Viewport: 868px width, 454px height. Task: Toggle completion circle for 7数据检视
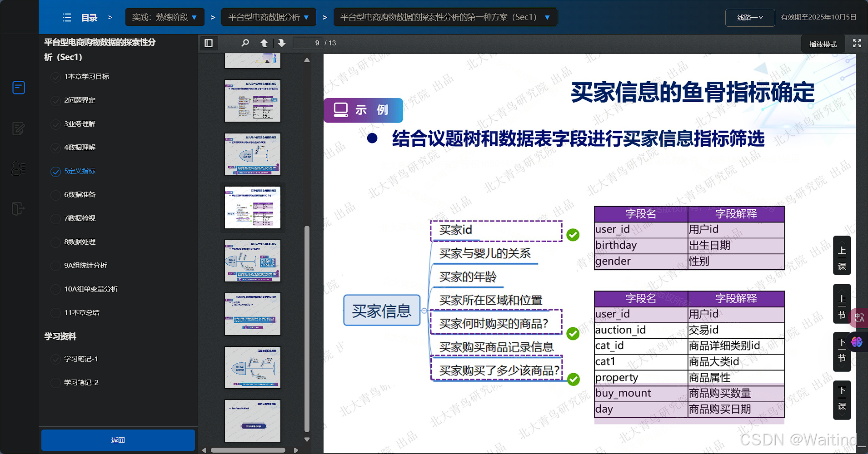[x=55, y=219]
